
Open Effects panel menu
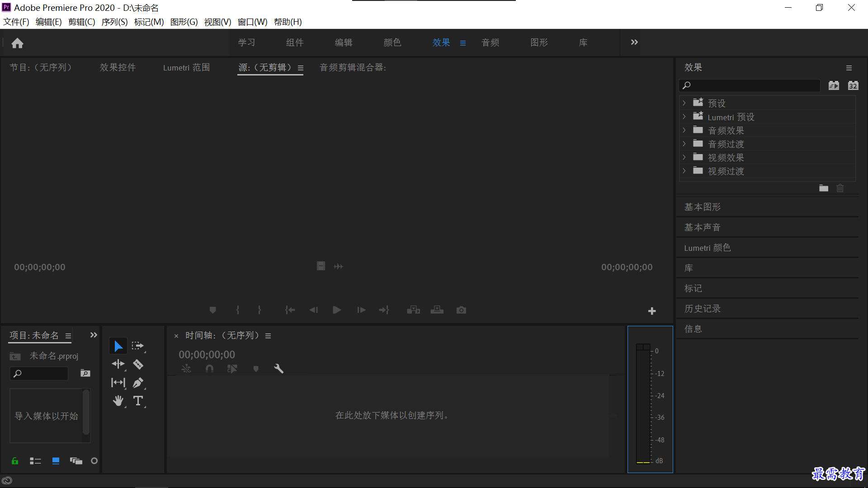click(x=849, y=68)
